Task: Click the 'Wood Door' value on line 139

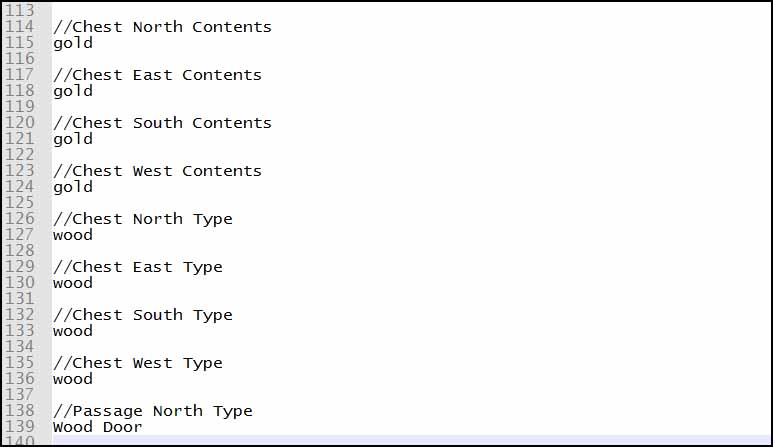Action: tap(98, 427)
